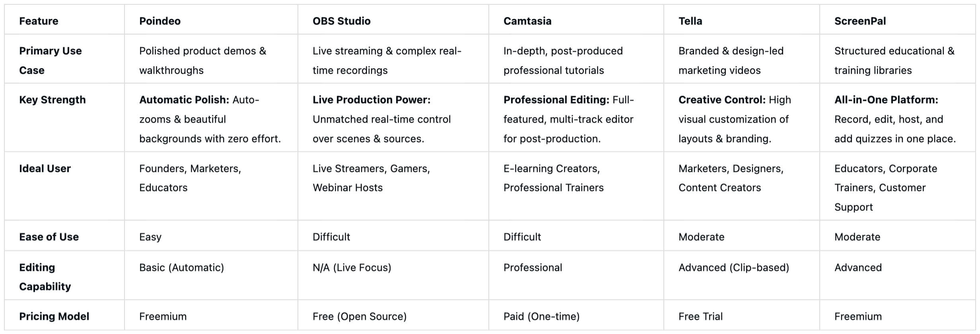
Task: Click the Key Strength row label
Action: pyautogui.click(x=52, y=100)
